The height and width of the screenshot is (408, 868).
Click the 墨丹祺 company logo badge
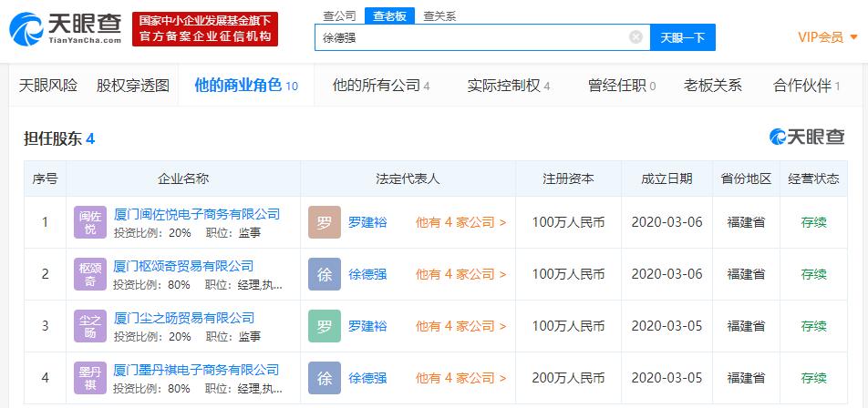pyautogui.click(x=90, y=378)
